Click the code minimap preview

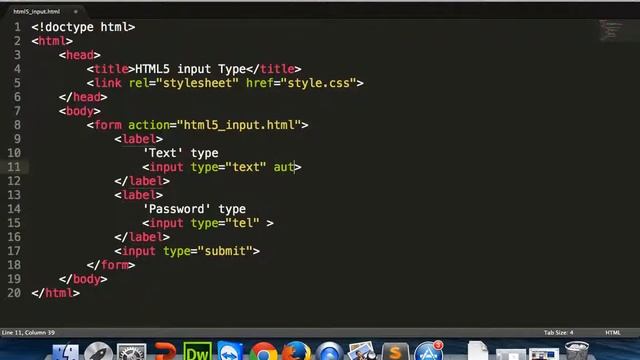click(611, 31)
